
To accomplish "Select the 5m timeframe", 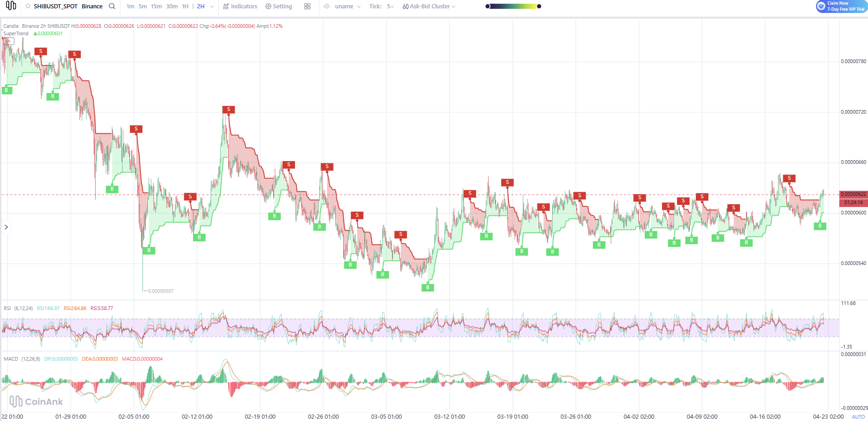I will [142, 6].
